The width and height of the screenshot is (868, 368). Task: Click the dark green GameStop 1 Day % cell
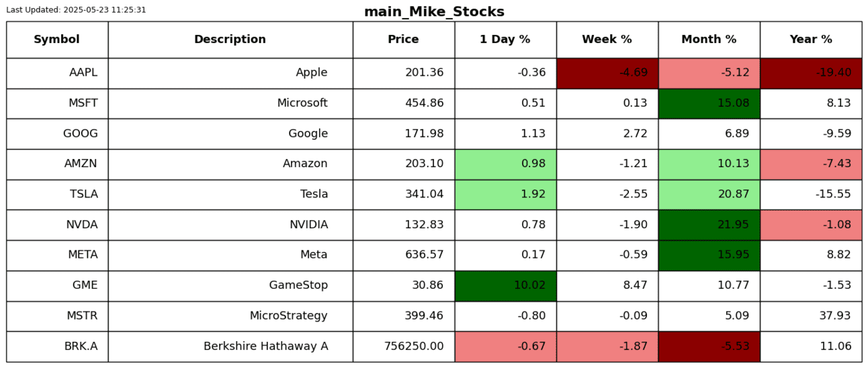505,285
